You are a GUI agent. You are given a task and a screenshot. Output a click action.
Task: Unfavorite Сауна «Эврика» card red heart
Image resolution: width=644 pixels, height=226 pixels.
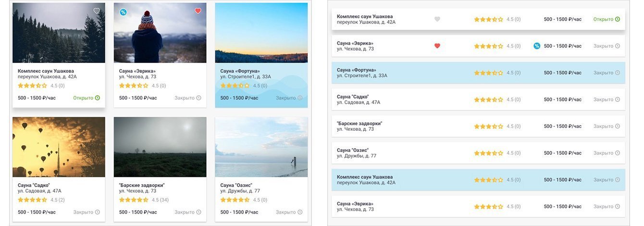(198, 11)
